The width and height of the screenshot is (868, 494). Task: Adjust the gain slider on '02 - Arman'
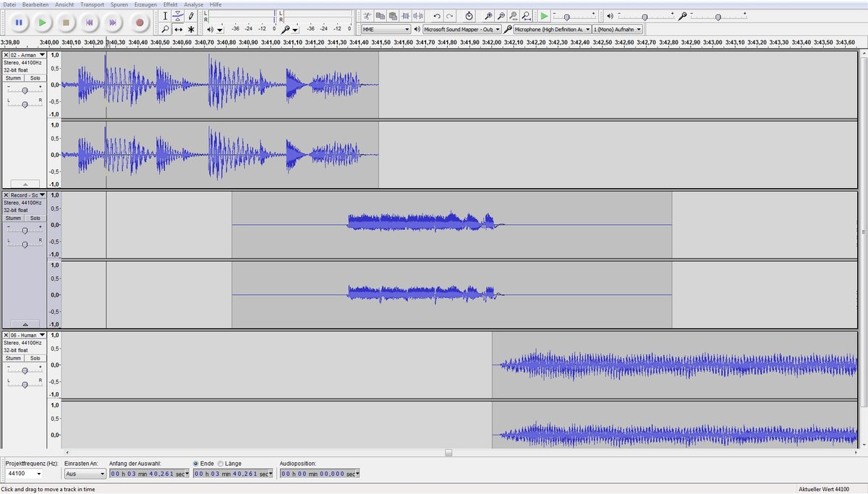(x=24, y=90)
